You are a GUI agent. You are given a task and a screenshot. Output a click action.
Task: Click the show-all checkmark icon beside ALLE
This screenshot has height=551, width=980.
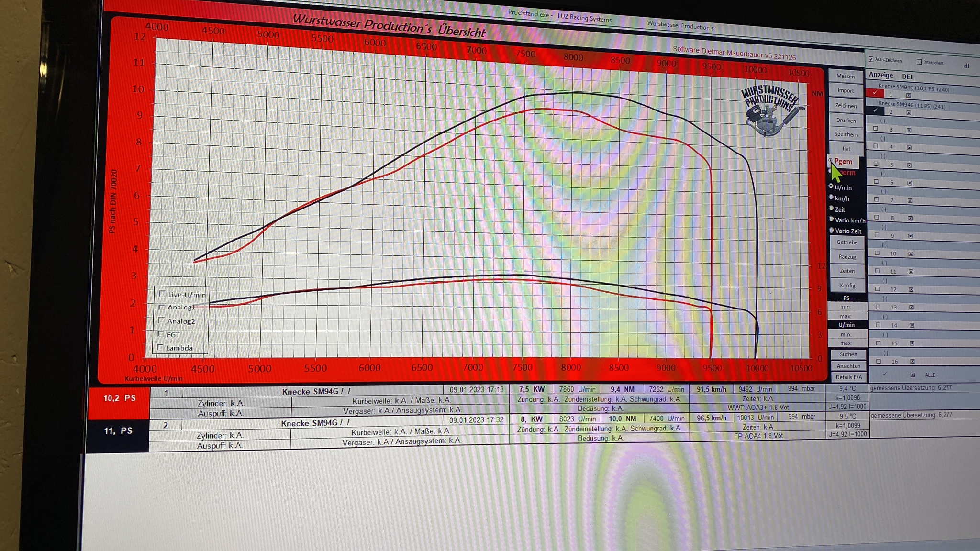click(885, 374)
